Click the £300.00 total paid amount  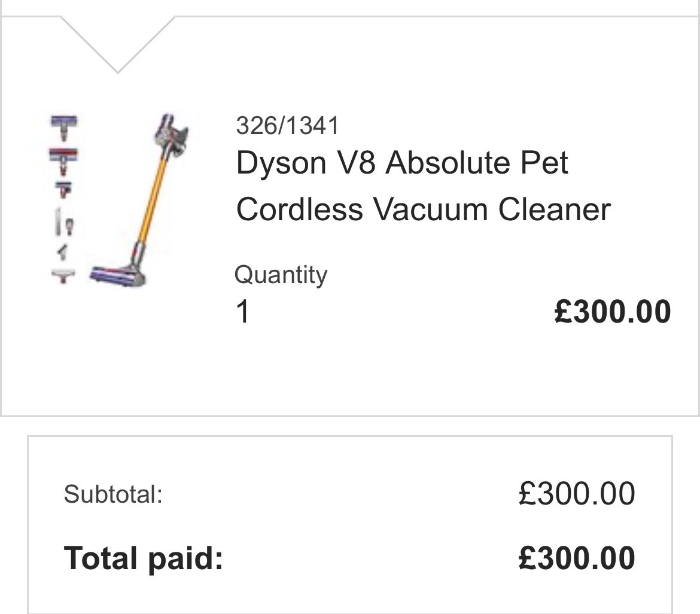click(576, 558)
